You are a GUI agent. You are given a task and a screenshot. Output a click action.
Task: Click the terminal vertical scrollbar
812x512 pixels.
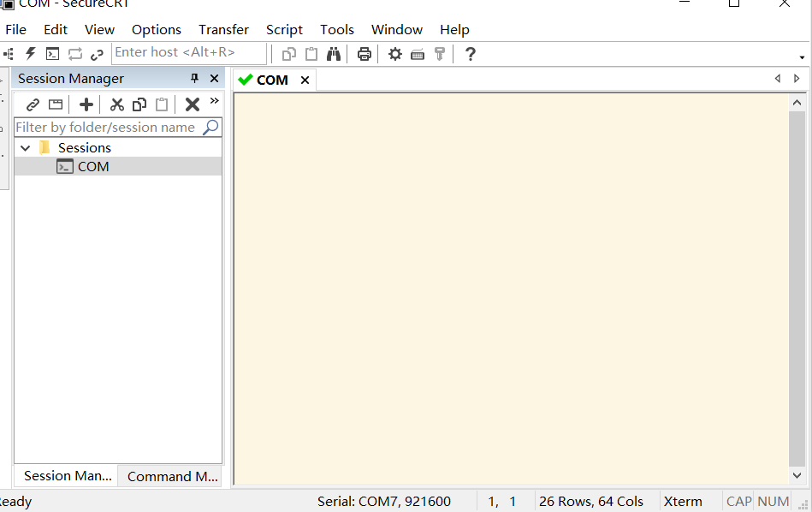point(797,283)
